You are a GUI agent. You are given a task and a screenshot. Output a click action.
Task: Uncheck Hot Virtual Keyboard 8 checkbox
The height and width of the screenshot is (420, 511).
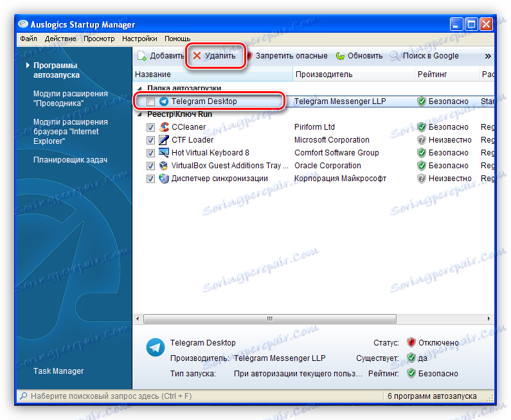tap(150, 153)
